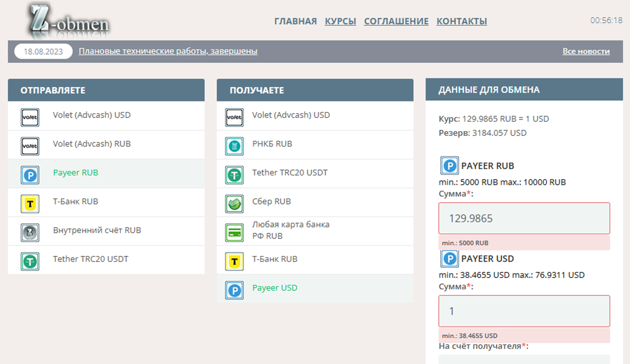Open the КУРСЫ menu item

(x=340, y=21)
